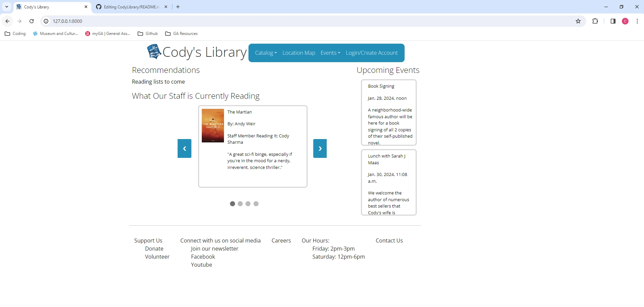Open Login/Create Account
Image resolution: width=644 pixels, height=307 pixels.
tap(372, 53)
